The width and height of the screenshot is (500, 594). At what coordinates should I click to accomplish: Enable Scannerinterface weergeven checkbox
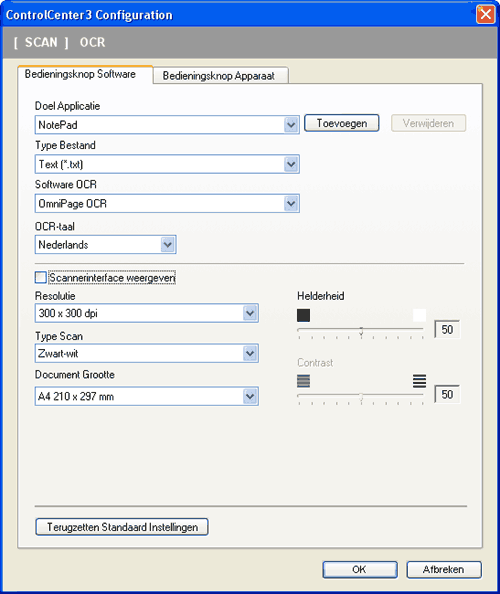(41, 278)
